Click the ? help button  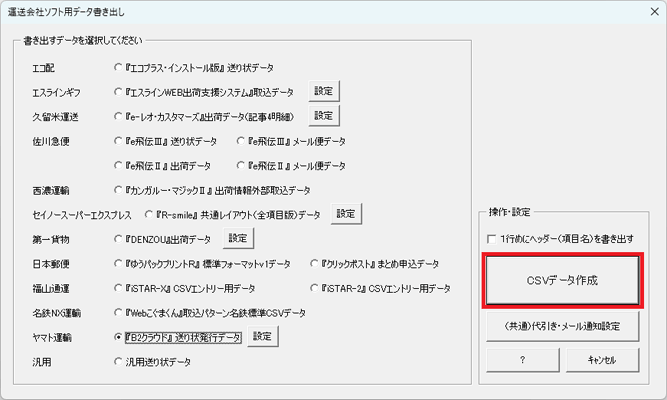coord(523,360)
